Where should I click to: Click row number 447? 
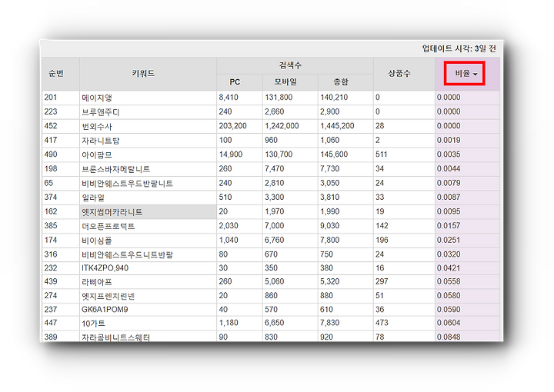point(51,323)
